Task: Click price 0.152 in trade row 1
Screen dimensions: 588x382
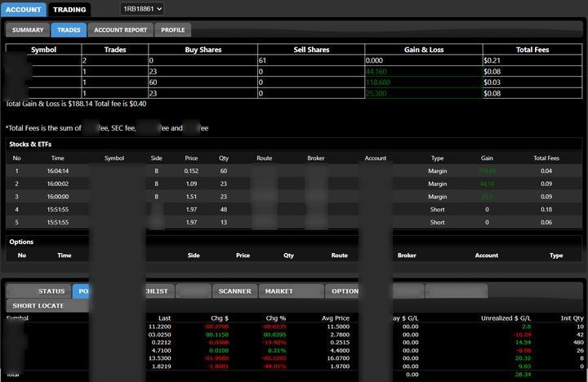Action: click(x=191, y=171)
